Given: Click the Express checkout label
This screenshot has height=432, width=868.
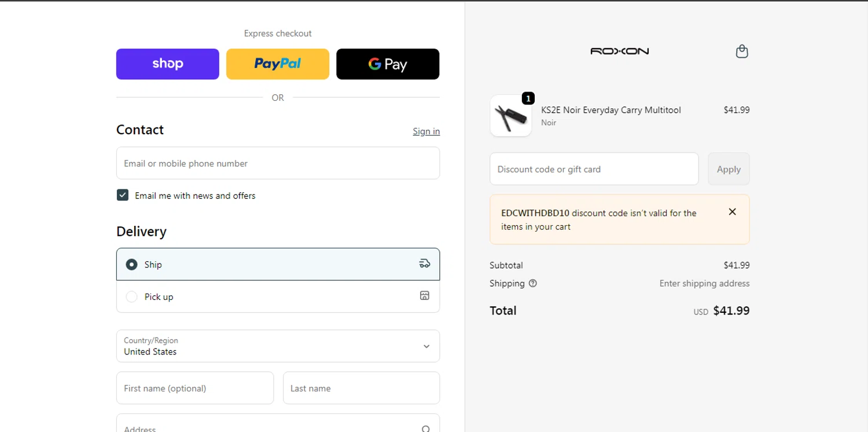Looking at the screenshot, I should [278, 34].
